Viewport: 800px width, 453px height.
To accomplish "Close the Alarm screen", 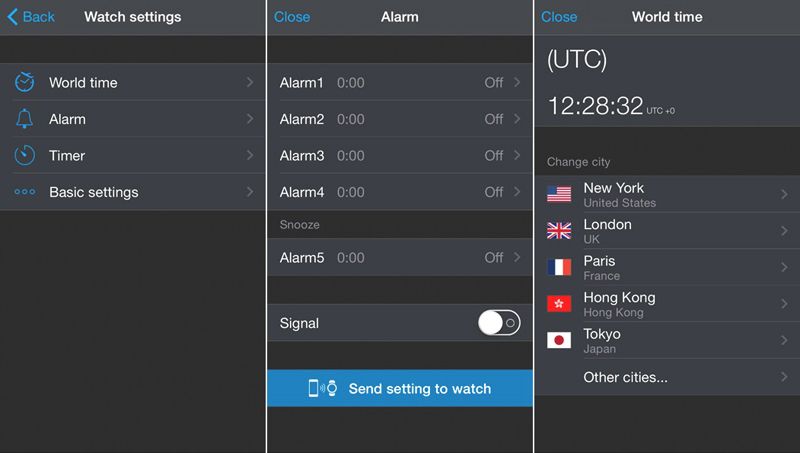I will [x=292, y=17].
